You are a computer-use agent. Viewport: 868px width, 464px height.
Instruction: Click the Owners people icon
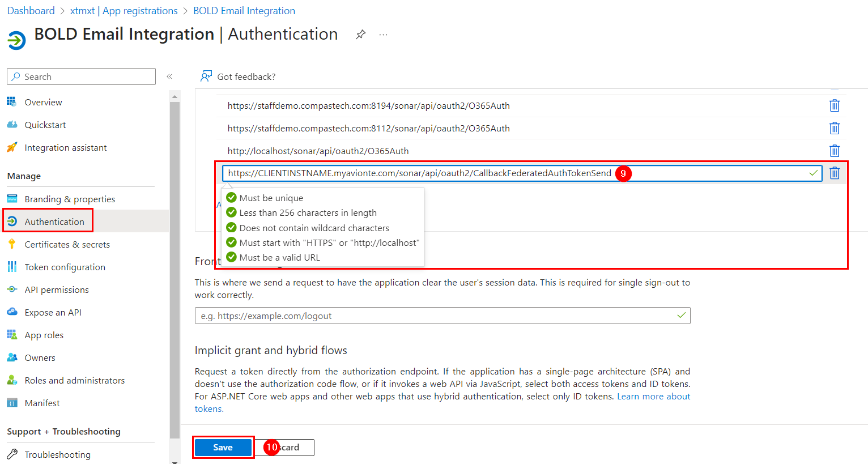12,357
